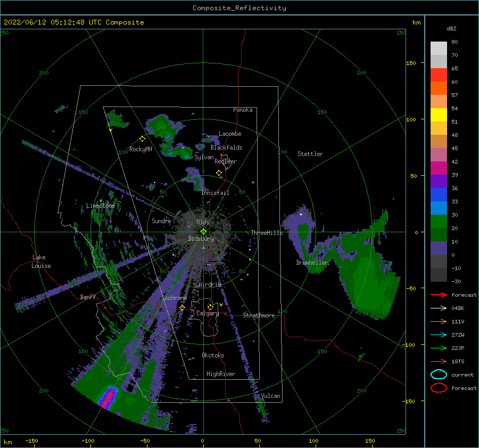Click the red forecast arrow in legend
This screenshot has height=448, width=479.
(439, 295)
